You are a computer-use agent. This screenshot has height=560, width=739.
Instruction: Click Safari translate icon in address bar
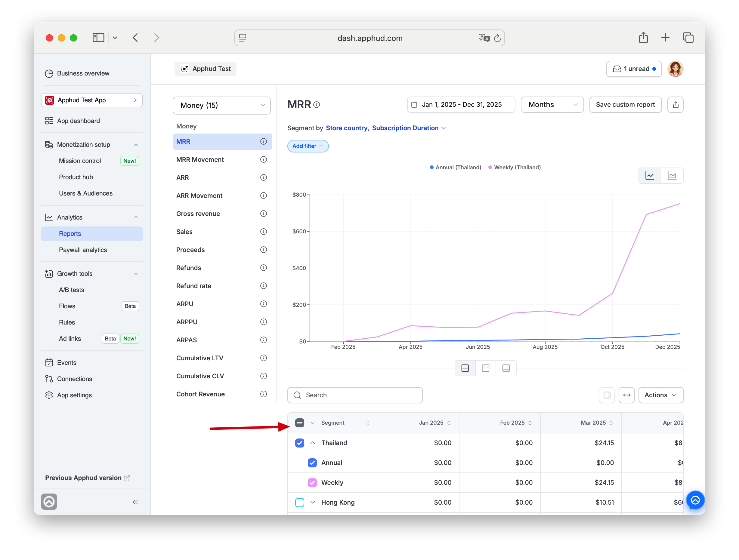(484, 38)
